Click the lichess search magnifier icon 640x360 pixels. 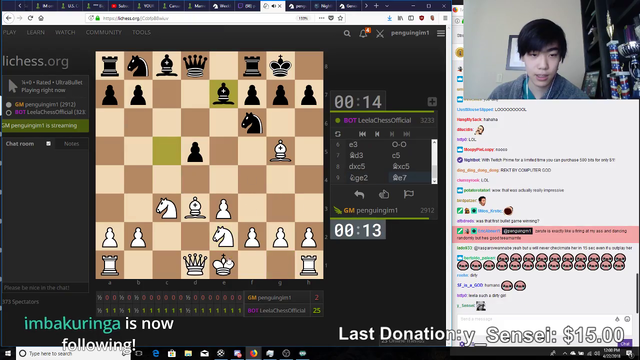(347, 33)
